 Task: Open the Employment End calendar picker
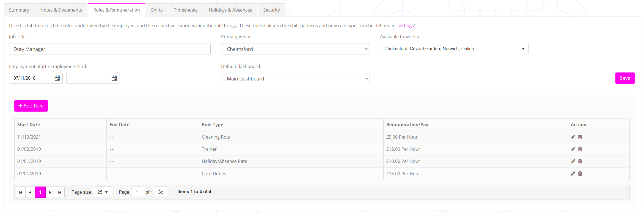(114, 78)
